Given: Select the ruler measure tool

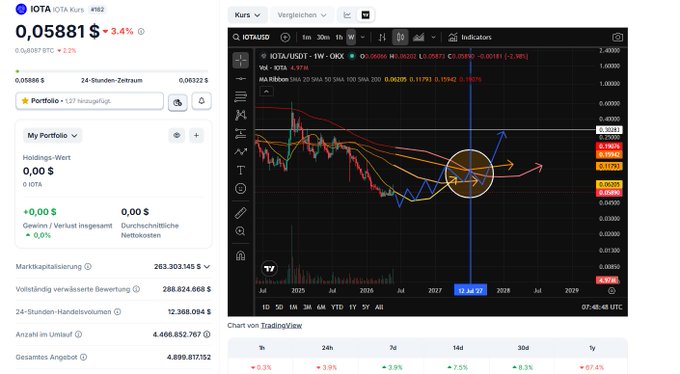Looking at the screenshot, I should coord(241,213).
